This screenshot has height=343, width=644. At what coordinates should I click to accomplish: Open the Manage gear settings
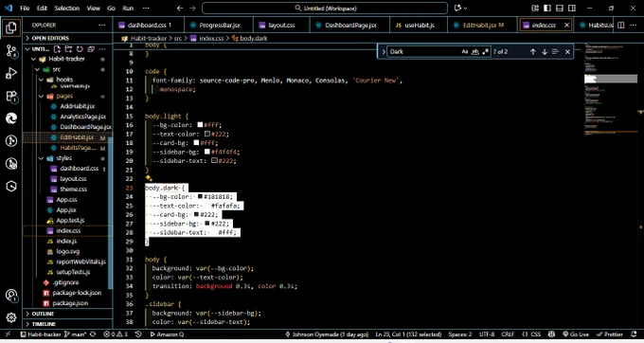(x=11, y=317)
